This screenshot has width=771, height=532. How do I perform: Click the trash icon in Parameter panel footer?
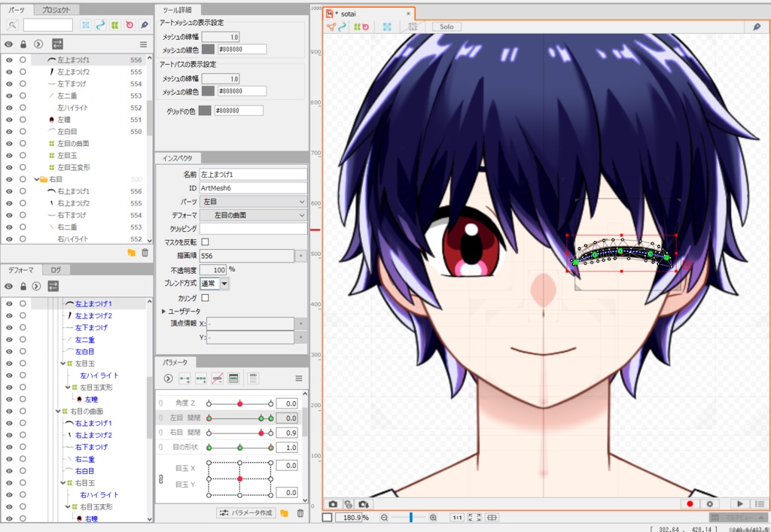pos(300,513)
